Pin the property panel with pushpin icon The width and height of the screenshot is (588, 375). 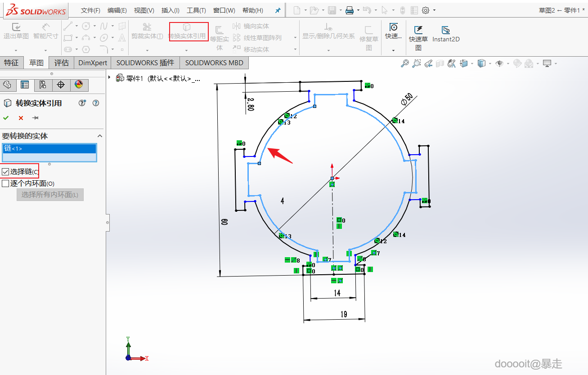35,118
